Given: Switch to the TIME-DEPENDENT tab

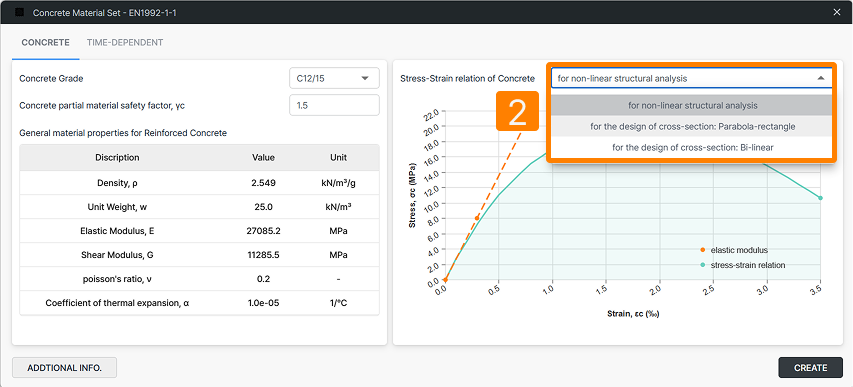Looking at the screenshot, I should 125,42.
